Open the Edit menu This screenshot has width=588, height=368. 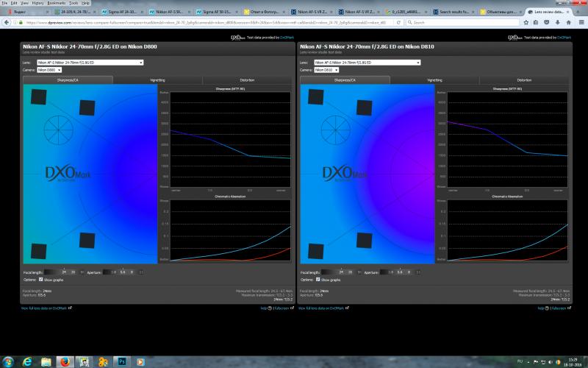pyautogui.click(x=14, y=3)
